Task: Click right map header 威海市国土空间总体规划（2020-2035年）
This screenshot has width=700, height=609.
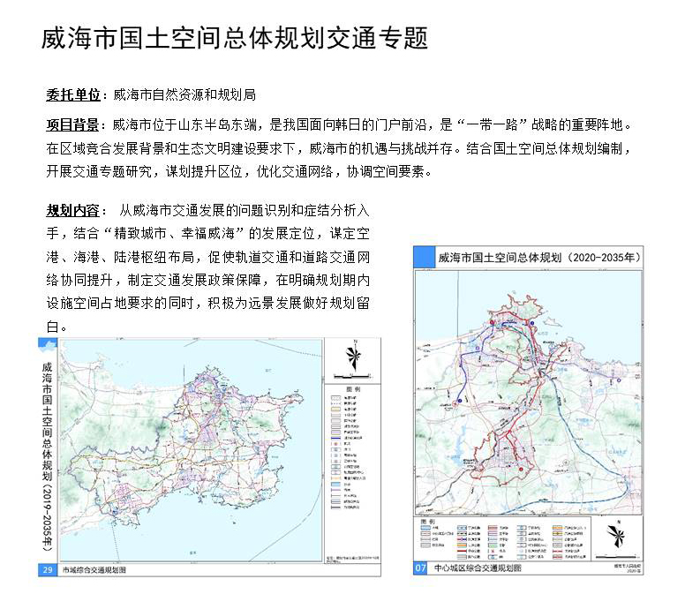Action: click(x=539, y=258)
